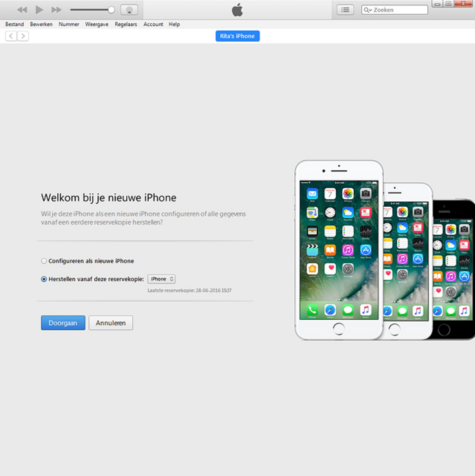This screenshot has width=475, height=476.
Task: Minimize the iTunes window
Action: 437,4
